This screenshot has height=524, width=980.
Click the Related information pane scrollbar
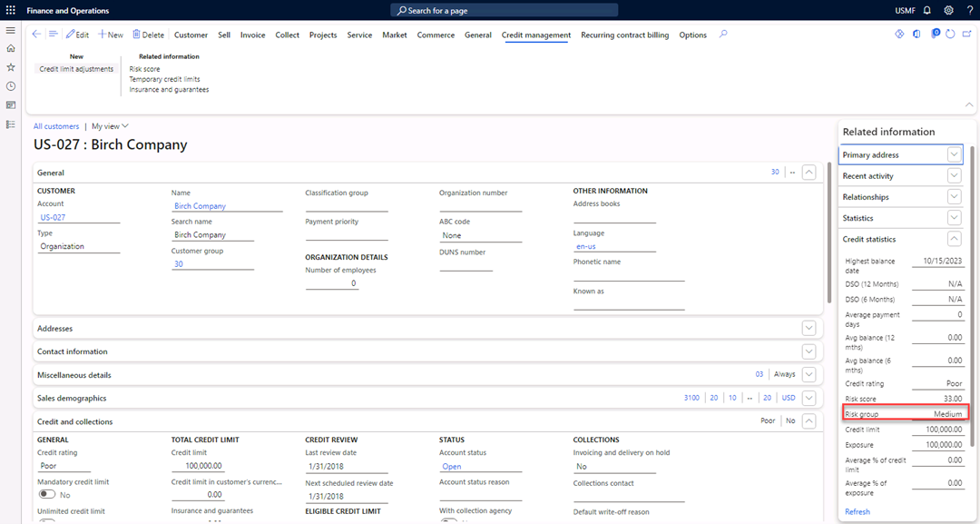click(x=973, y=297)
